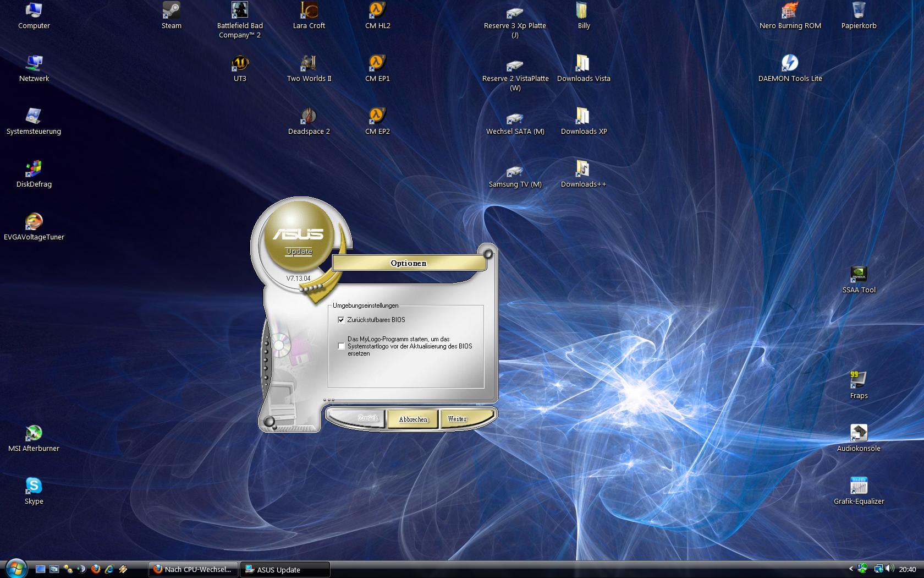Select the CM EP2 shortcut

tap(377, 122)
